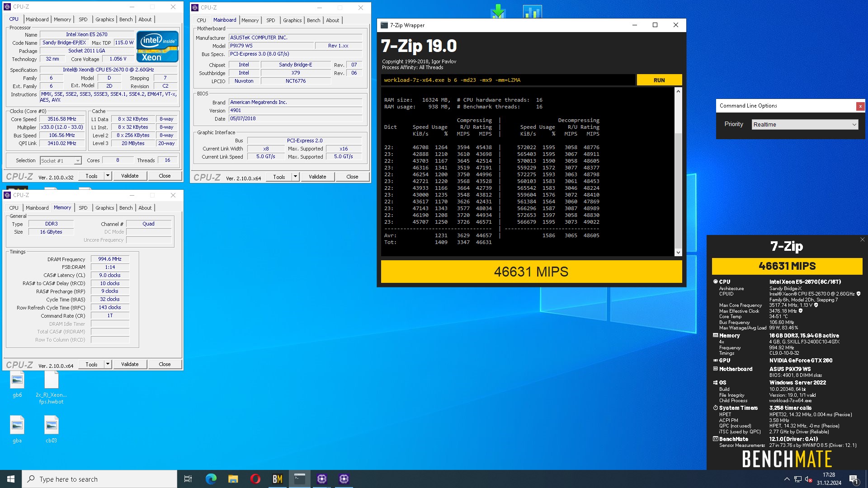Viewport: 868px width, 488px height.
Task: Select the cb03 desktop file icon
Action: tap(51, 430)
